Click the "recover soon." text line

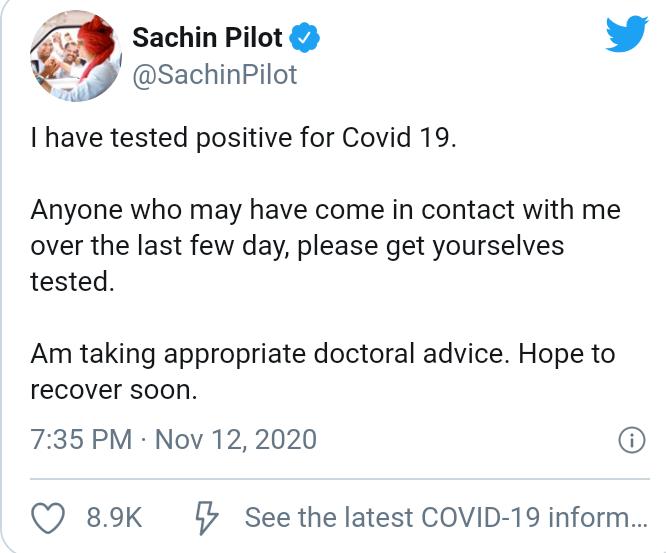(x=114, y=389)
